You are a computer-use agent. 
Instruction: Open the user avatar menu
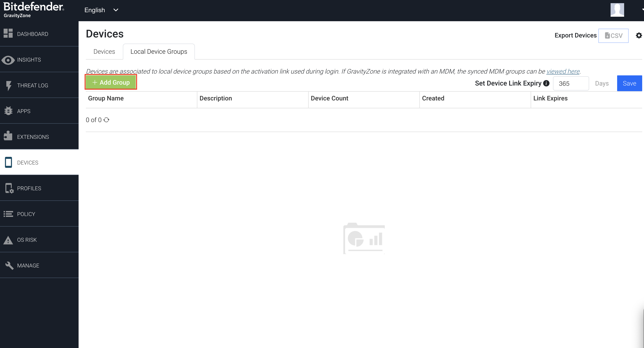click(x=617, y=10)
